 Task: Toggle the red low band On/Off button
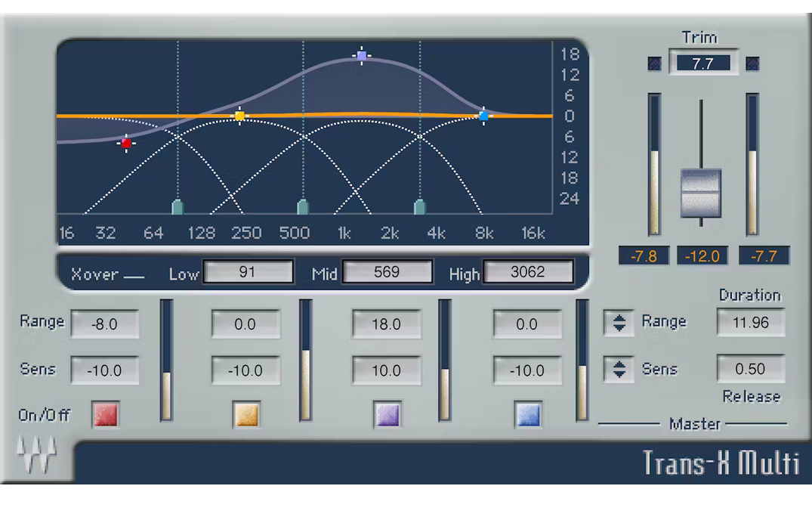106,414
